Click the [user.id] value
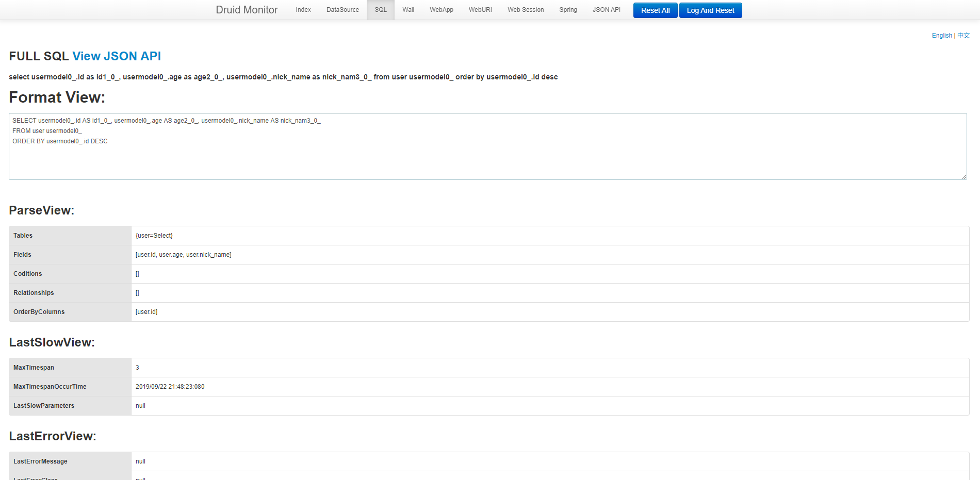Viewport: 980px width, 480px height. point(146,312)
